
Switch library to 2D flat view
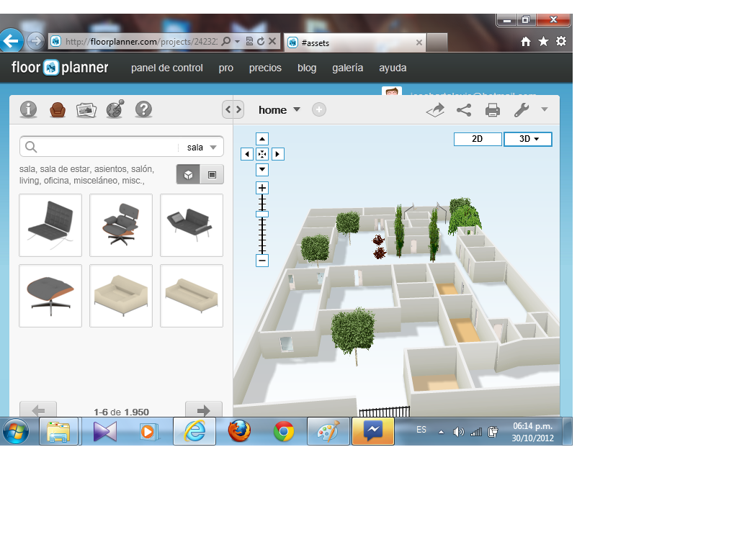[x=212, y=174]
